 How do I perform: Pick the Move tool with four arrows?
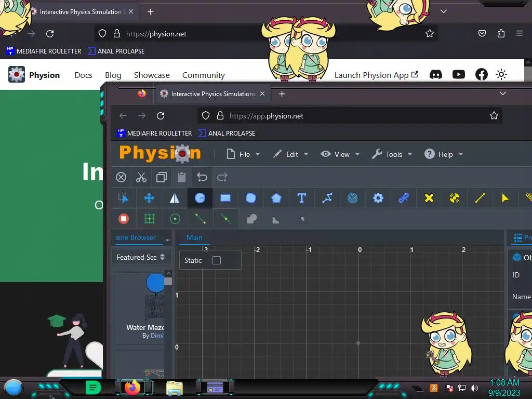pos(149,198)
